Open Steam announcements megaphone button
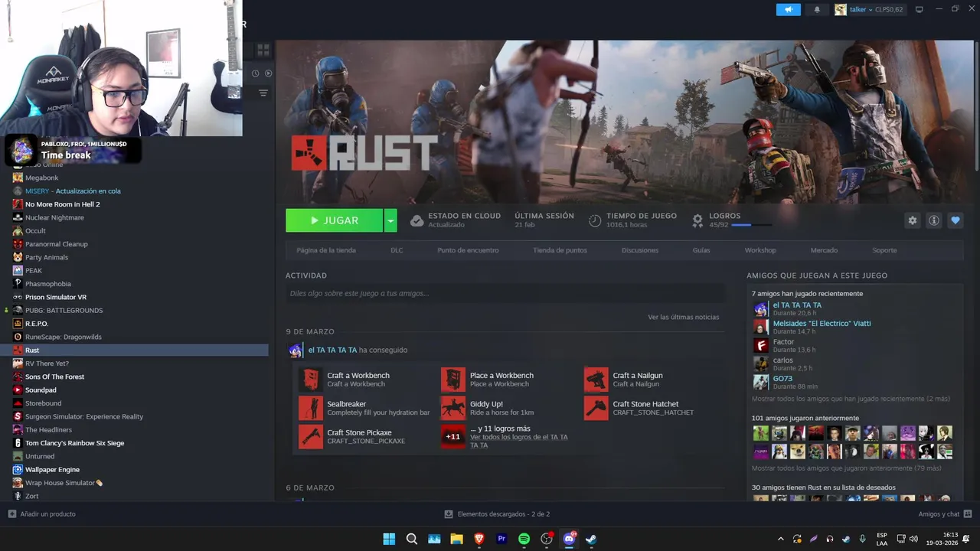This screenshot has height=551, width=980. pyautogui.click(x=788, y=9)
